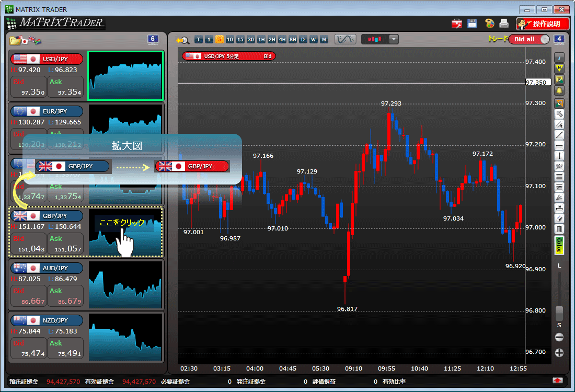Screen dimensions: 575x392
Task: Click GBP/JPY Ask price 151.057
Action: pyautogui.click(x=65, y=244)
